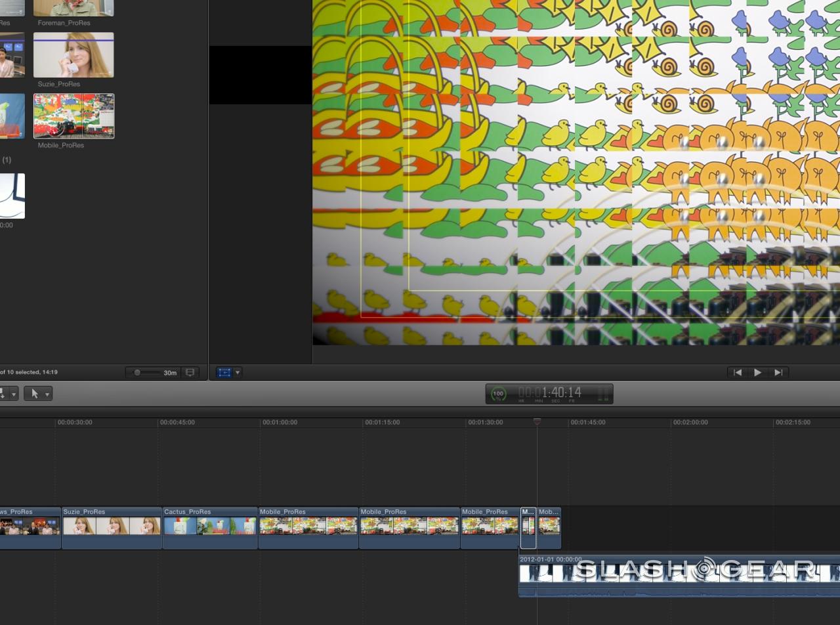The image size is (840, 625).
Task: Select the Suzie_ProRes thumbnail in browser
Action: pos(73,56)
